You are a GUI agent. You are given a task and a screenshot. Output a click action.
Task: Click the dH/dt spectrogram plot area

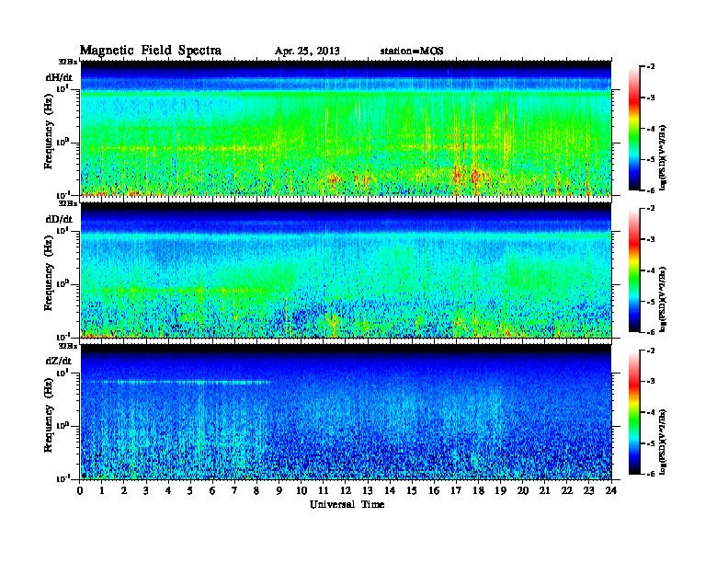[346, 128]
